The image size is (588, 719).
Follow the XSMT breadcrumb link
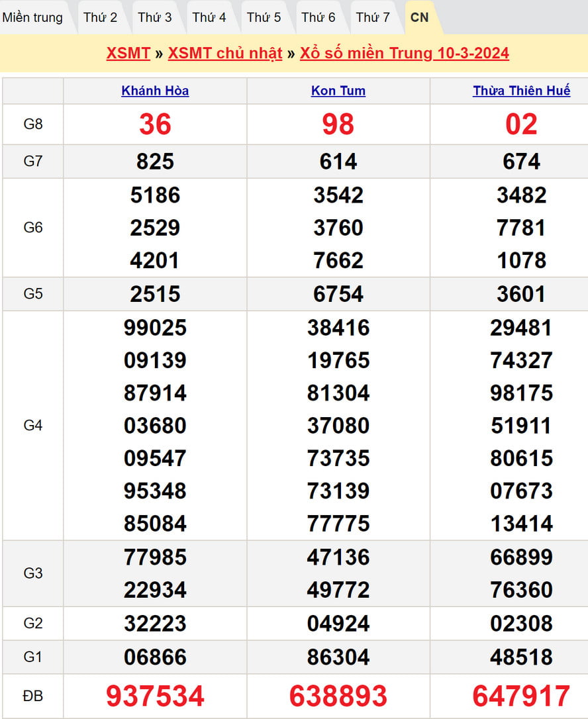click(x=128, y=54)
